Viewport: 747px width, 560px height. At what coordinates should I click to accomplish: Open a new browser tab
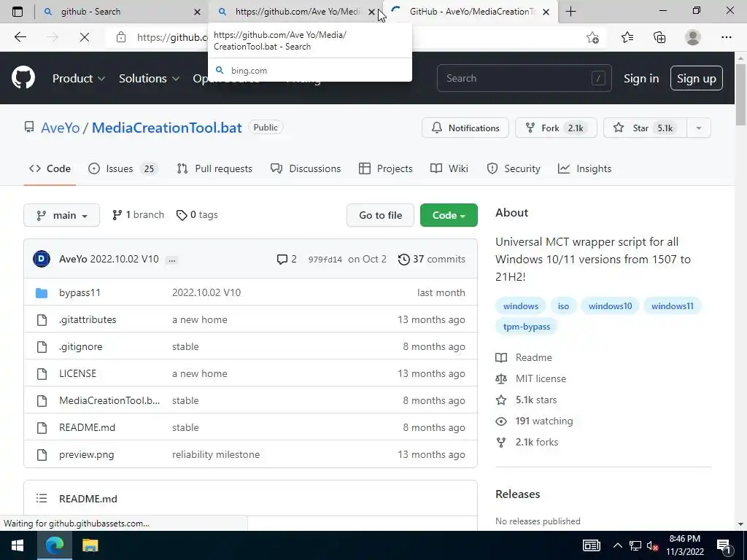570,12
